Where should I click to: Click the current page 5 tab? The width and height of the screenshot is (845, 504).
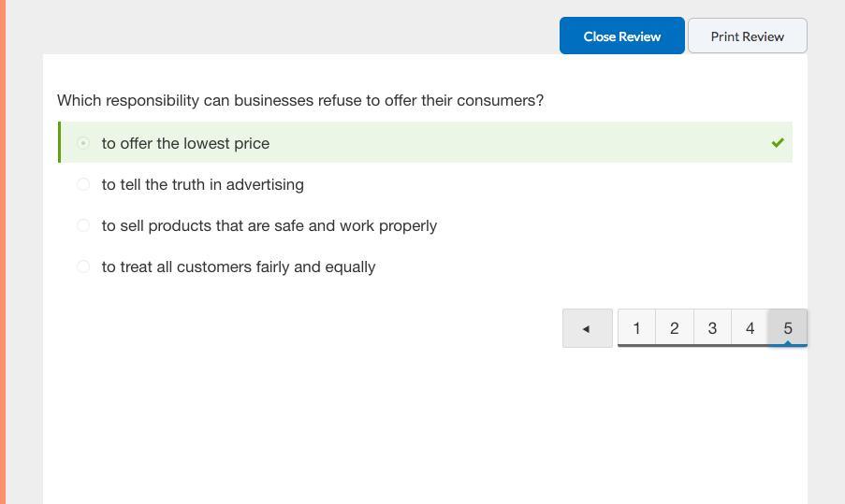[x=788, y=328]
